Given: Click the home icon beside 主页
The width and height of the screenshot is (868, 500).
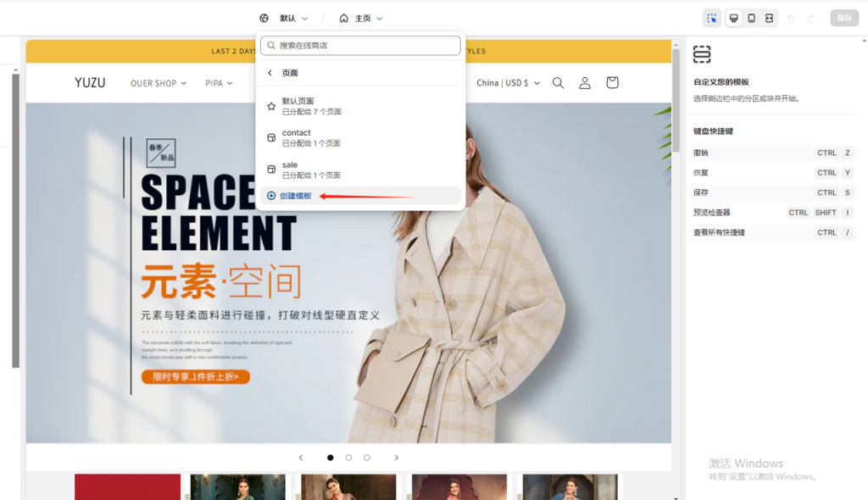Looking at the screenshot, I should tap(344, 17).
